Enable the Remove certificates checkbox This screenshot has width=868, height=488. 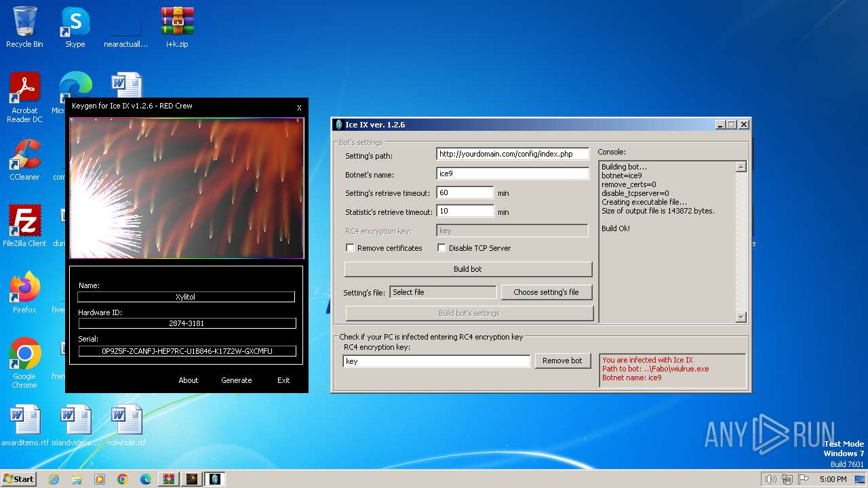[351, 248]
